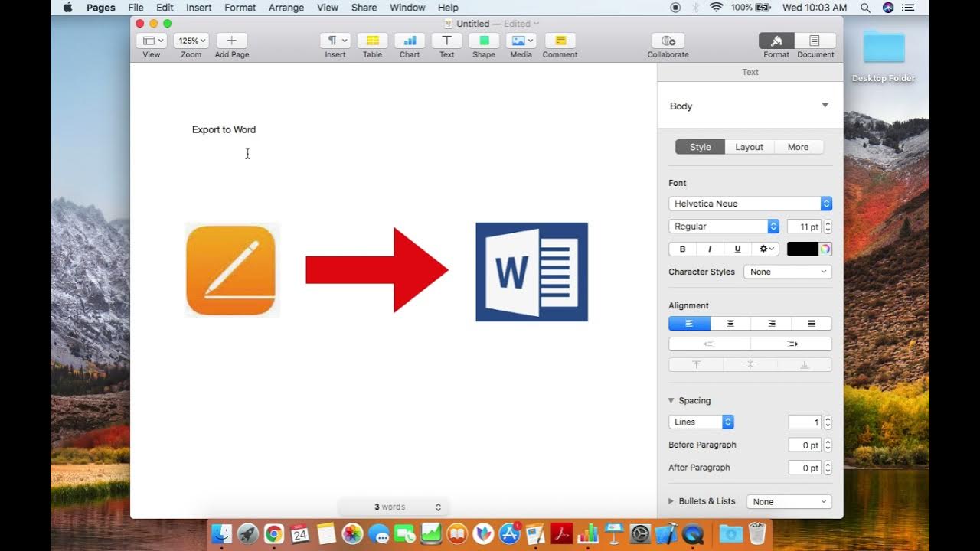Select the orange Pages icon image
The height and width of the screenshot is (551, 980).
(x=232, y=270)
